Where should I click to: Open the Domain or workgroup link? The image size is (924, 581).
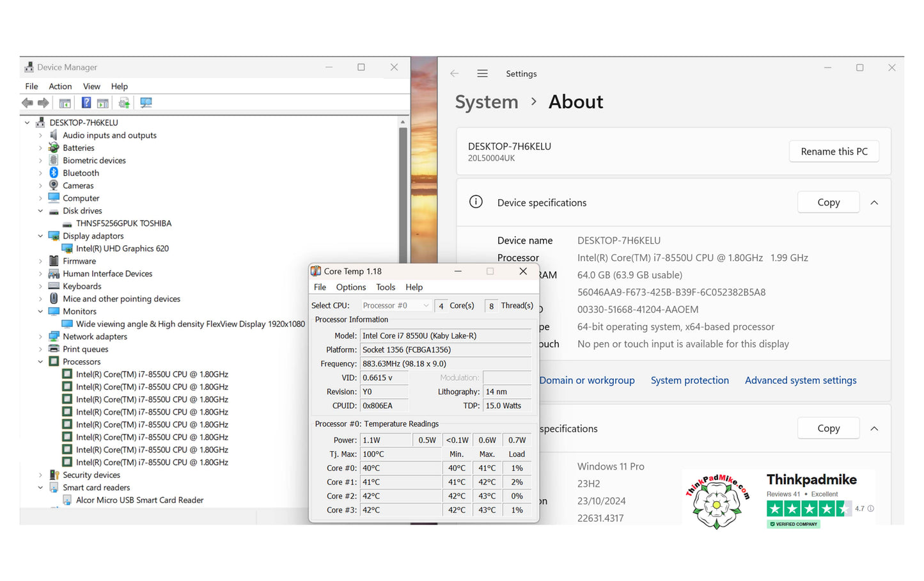click(x=586, y=380)
